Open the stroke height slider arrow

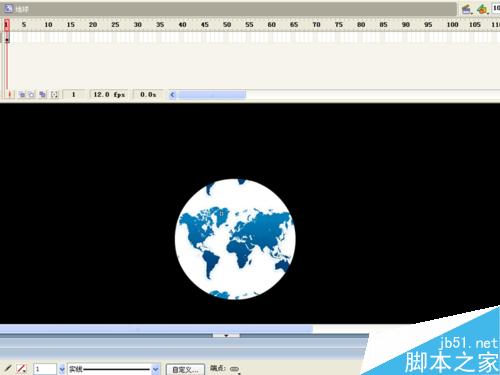(x=62, y=369)
